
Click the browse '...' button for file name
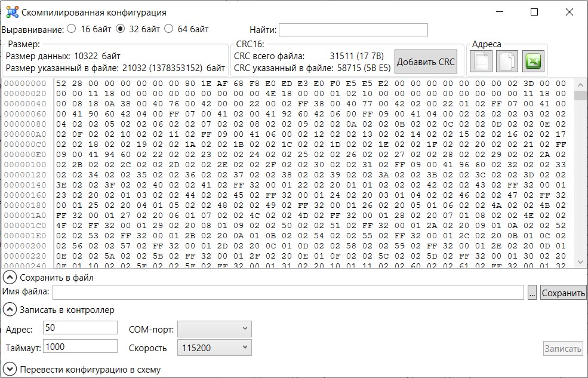pos(532,293)
